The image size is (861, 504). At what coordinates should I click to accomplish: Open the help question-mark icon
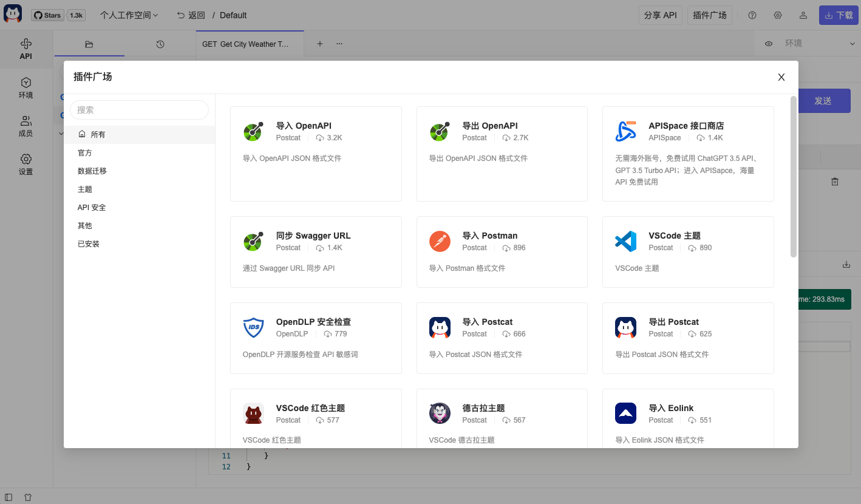coord(752,15)
